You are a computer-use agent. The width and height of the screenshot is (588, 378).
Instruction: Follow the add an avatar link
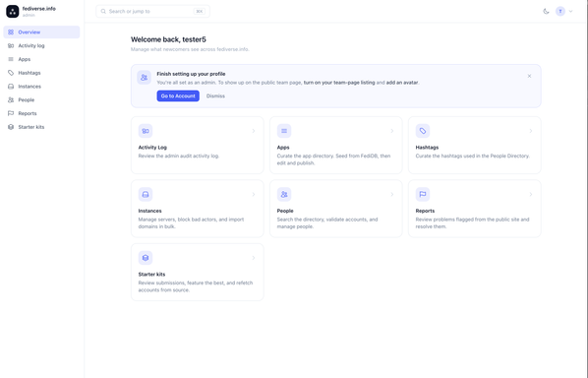point(402,83)
